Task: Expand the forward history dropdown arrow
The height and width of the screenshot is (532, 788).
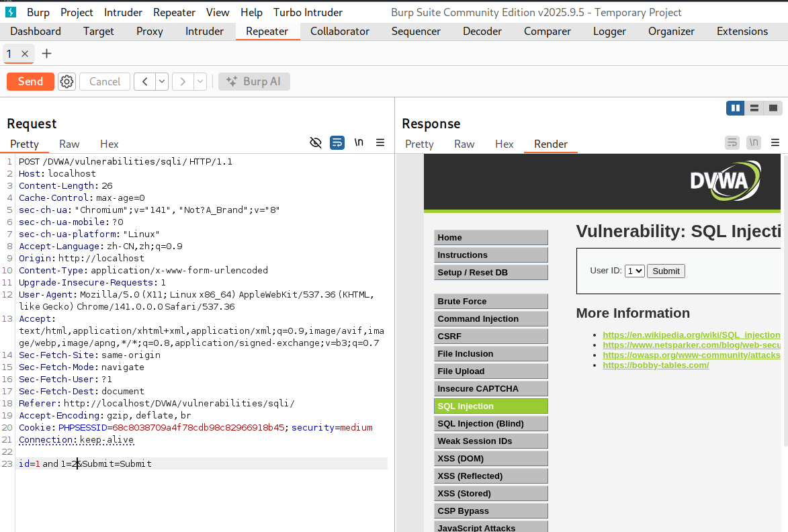Action: (200, 81)
